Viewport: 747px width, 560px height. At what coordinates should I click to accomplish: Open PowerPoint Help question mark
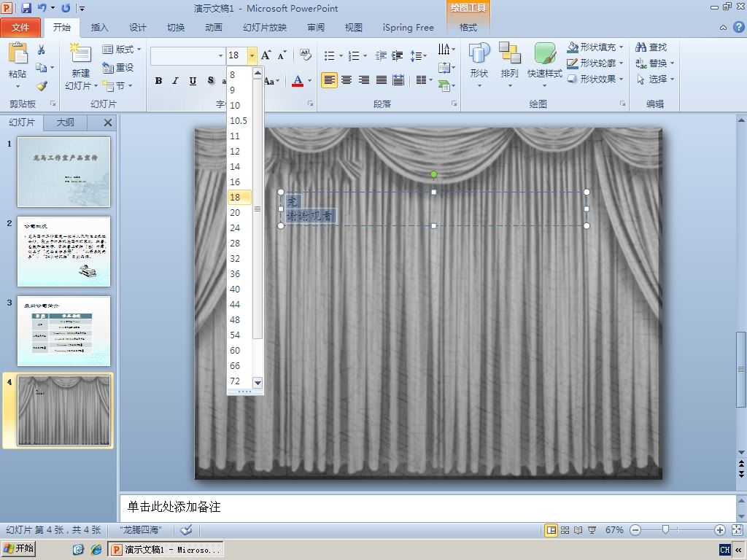click(739, 27)
